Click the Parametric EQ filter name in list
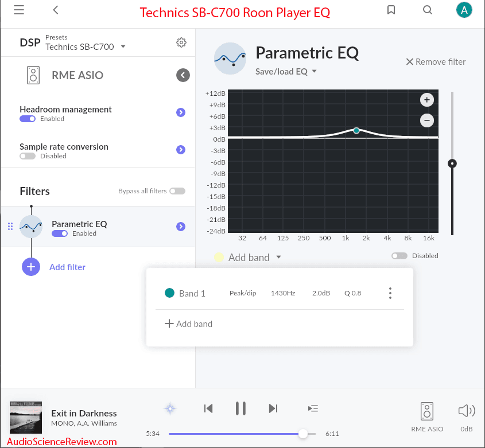The image size is (485, 448). 79,224
